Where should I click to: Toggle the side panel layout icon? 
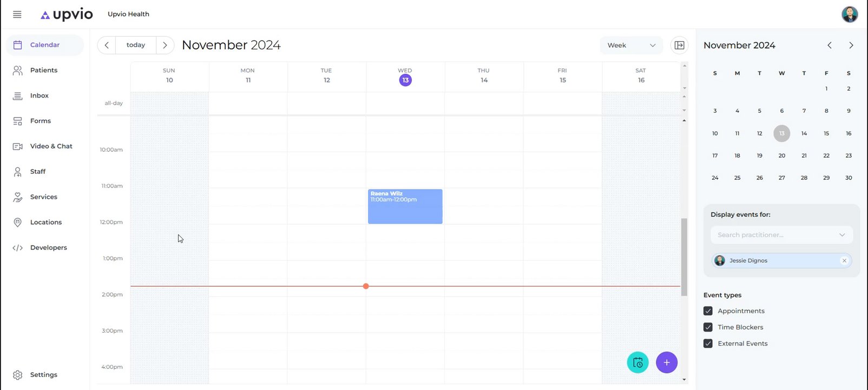(x=679, y=45)
